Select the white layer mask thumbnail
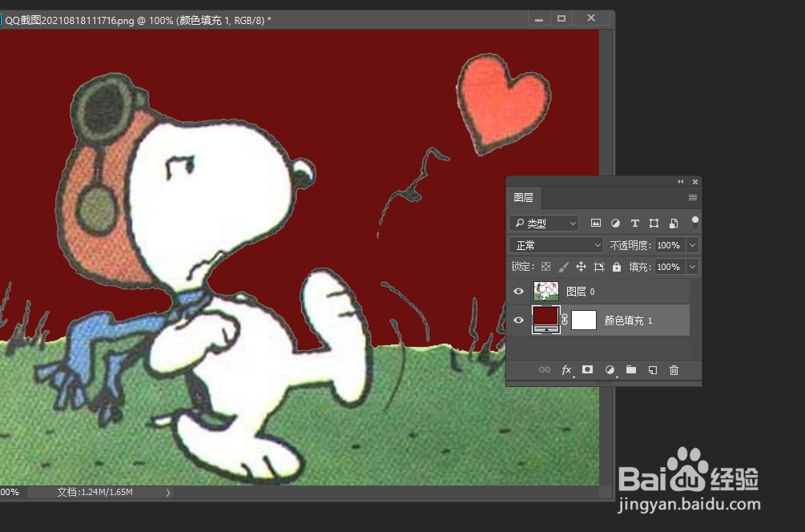805x532 pixels. (x=584, y=320)
